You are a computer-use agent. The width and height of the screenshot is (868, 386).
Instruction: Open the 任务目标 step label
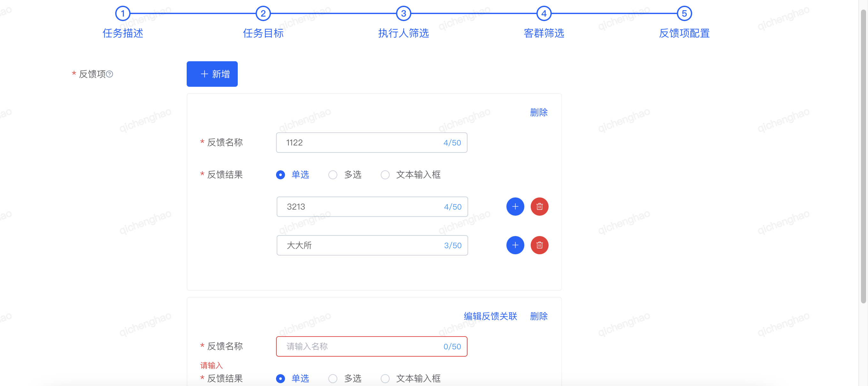[x=263, y=33]
